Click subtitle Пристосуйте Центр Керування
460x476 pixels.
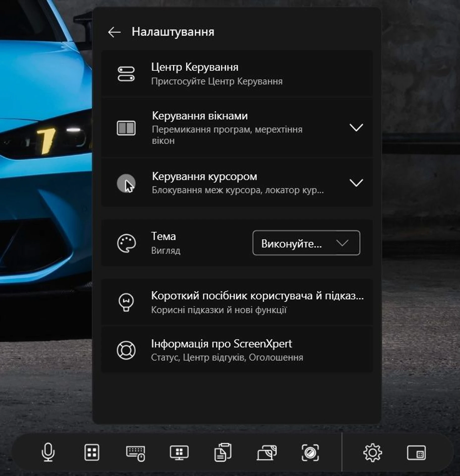point(217,81)
